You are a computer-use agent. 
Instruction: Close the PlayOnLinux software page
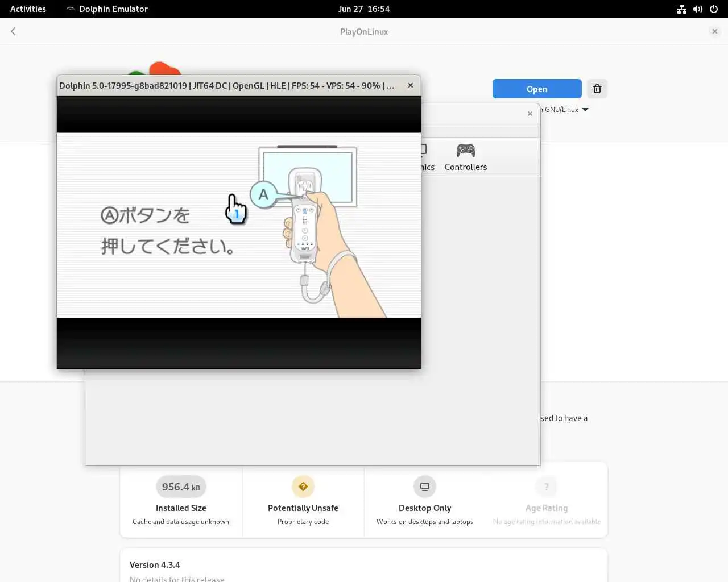[715, 31]
